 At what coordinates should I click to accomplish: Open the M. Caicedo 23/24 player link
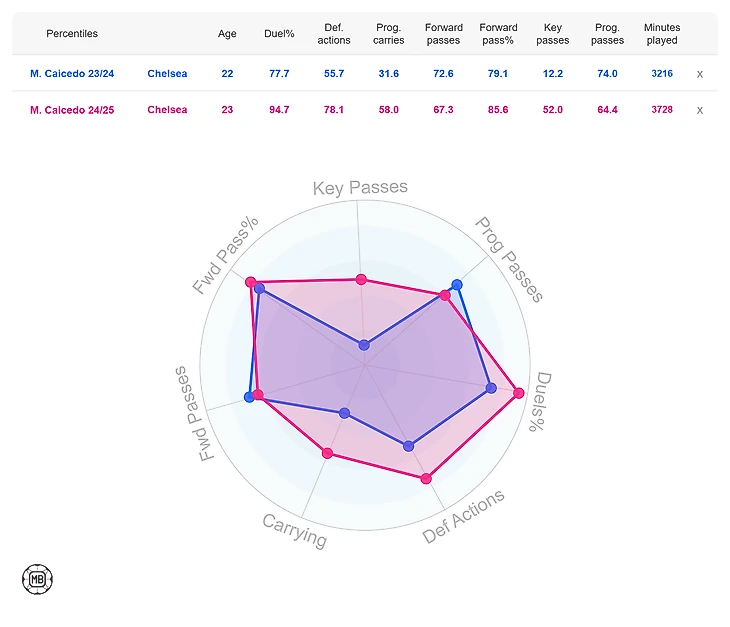click(x=72, y=74)
